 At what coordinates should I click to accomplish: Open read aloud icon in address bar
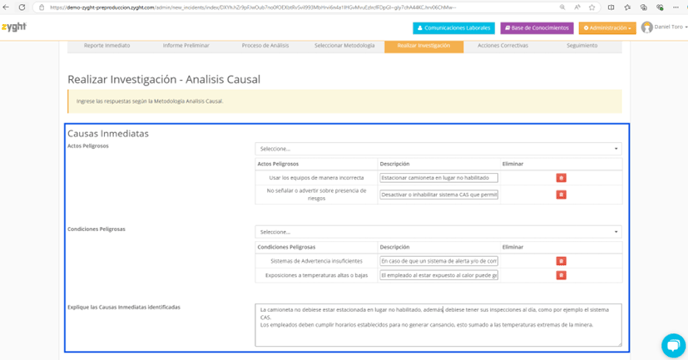[577, 7]
